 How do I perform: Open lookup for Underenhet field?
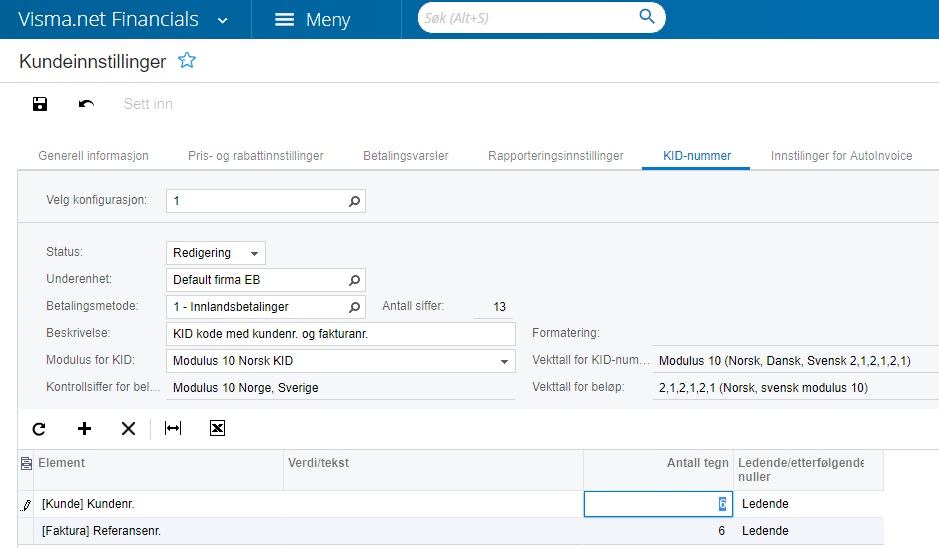(355, 280)
